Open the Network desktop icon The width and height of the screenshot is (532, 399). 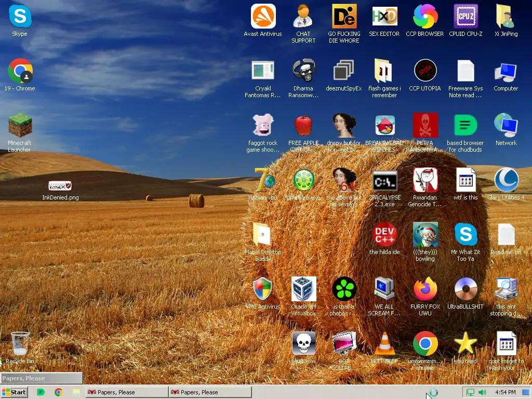click(x=506, y=125)
